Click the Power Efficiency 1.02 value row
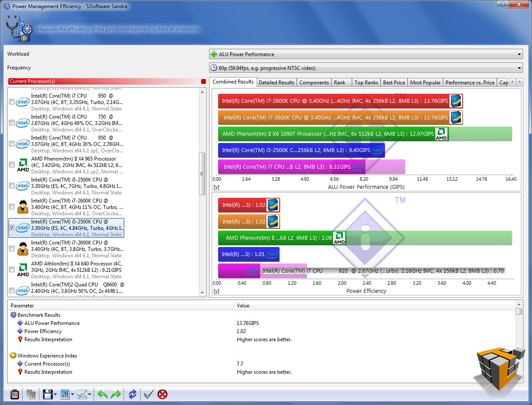 coord(262,331)
